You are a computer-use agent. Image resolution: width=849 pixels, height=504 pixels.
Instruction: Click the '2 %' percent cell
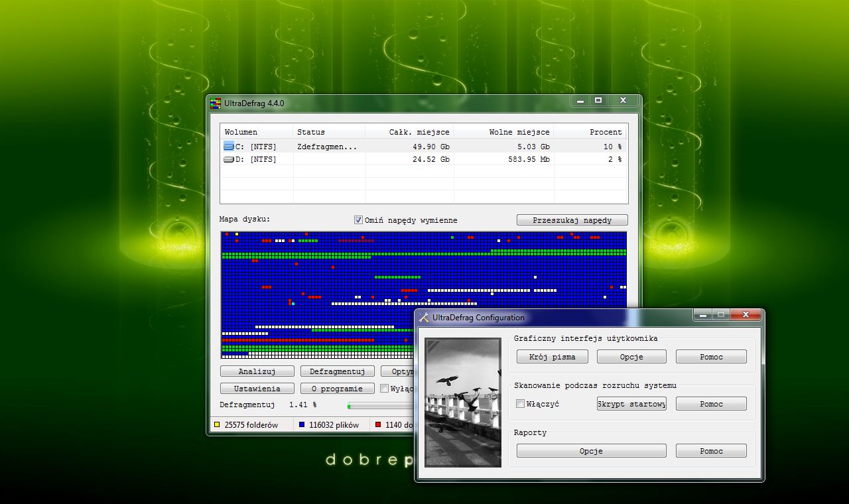point(615,160)
